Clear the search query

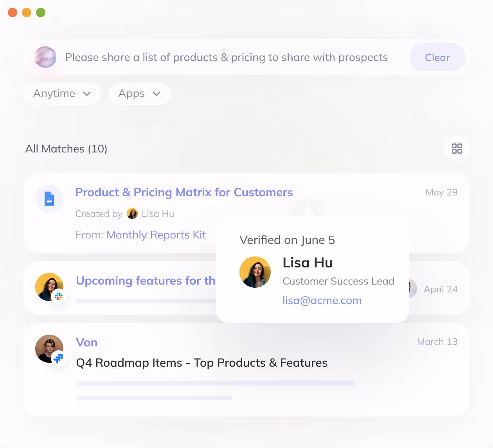pos(437,57)
